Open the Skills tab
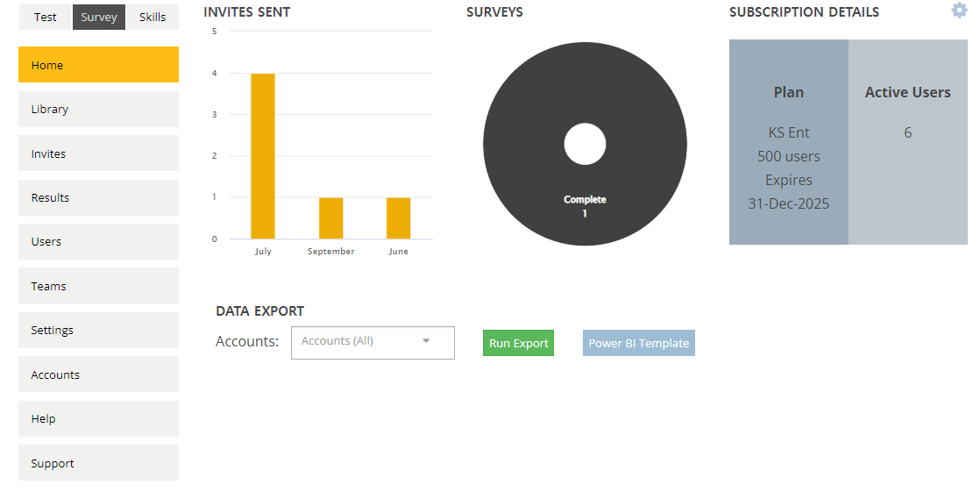980x499 pixels. 153,17
